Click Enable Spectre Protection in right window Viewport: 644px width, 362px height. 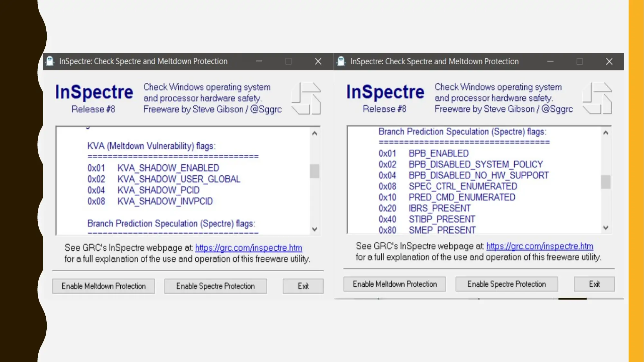pos(507,284)
